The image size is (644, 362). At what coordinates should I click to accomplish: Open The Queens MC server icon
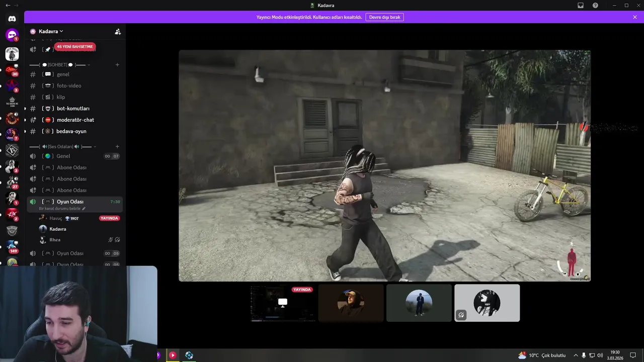click(x=12, y=102)
